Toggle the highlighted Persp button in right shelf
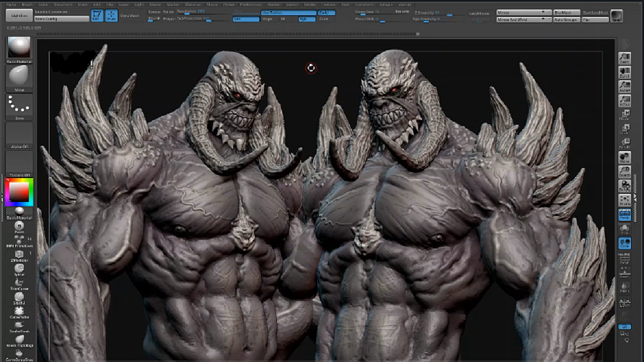Image resolution: width=644 pixels, height=362 pixels. click(625, 214)
